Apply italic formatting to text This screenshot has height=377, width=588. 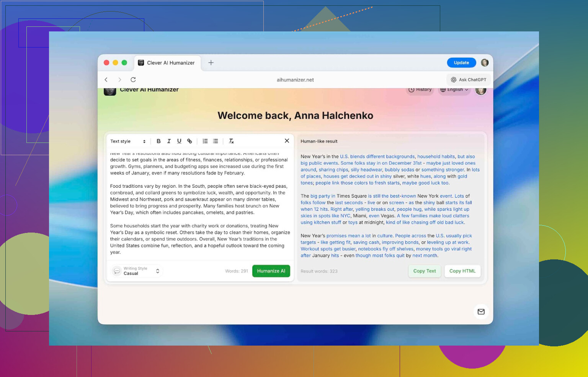(x=169, y=141)
